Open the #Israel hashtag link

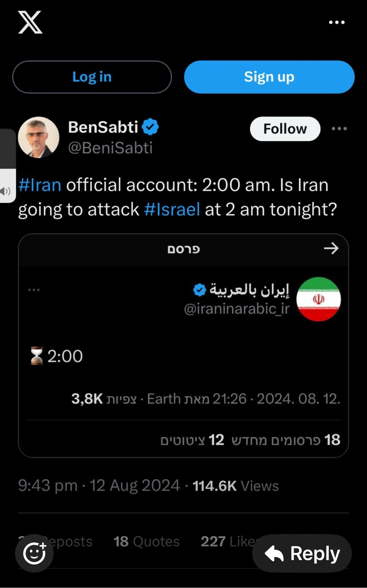pos(172,209)
